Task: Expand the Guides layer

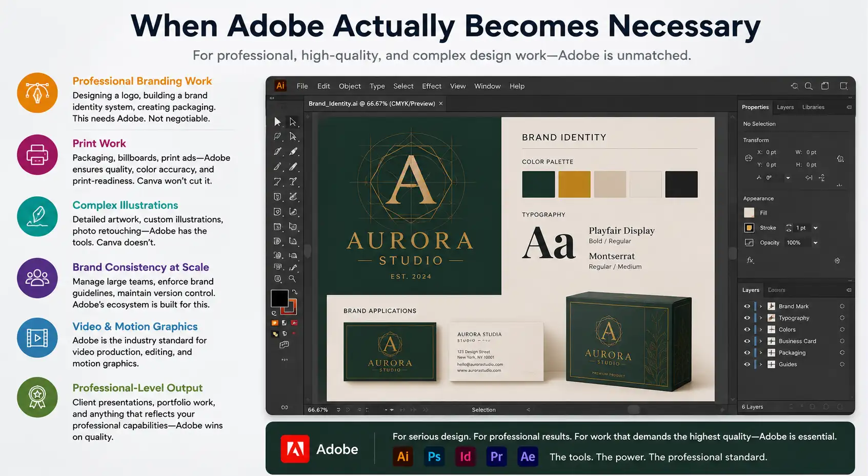Action: point(761,364)
